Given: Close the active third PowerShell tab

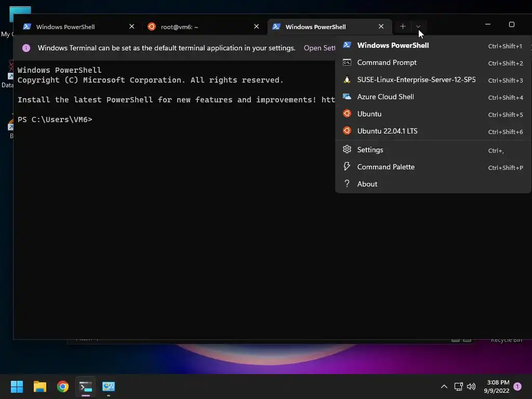Looking at the screenshot, I should (x=381, y=26).
